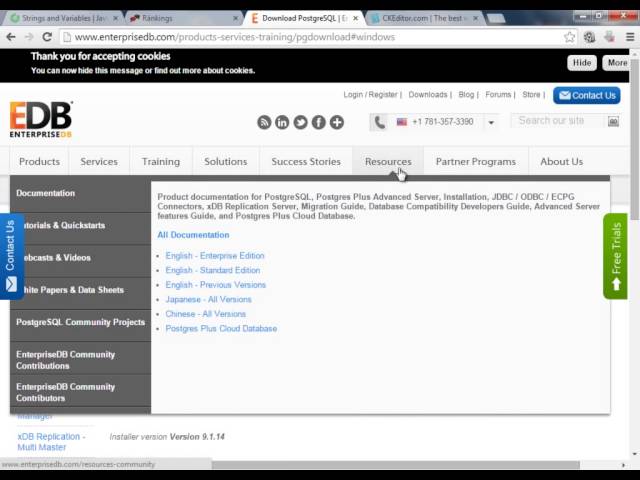Expand the phone number country dropdown
Screen dimensions: 640x480
tap(491, 122)
